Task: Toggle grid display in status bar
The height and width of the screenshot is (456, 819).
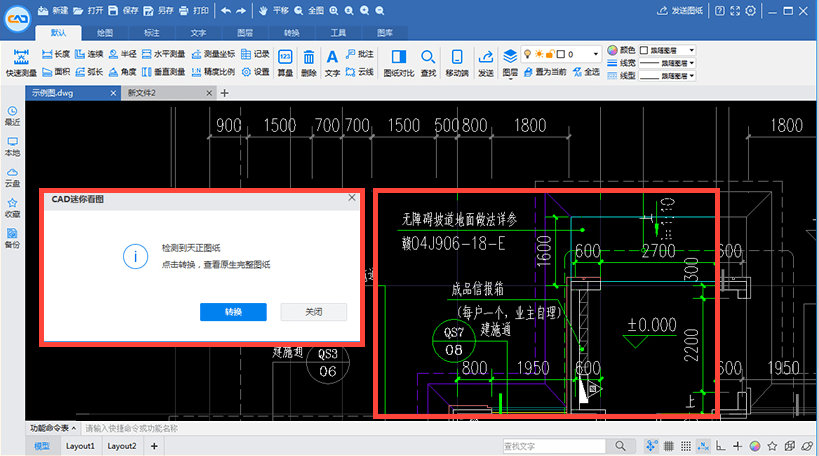Action: tap(669, 446)
